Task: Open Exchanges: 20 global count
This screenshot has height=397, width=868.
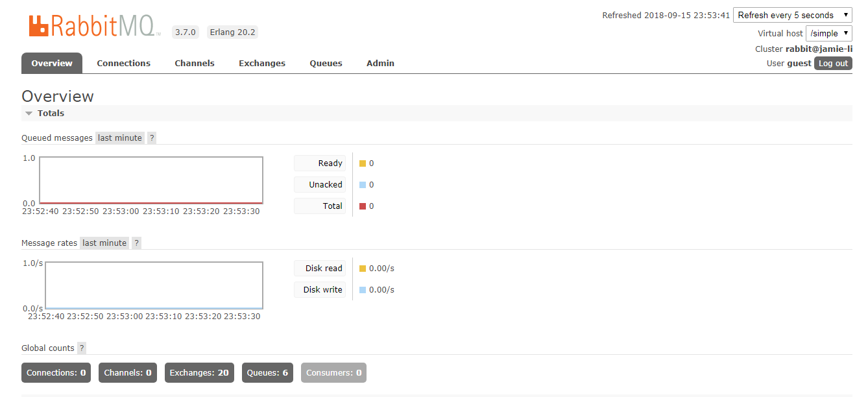Action: 199,372
